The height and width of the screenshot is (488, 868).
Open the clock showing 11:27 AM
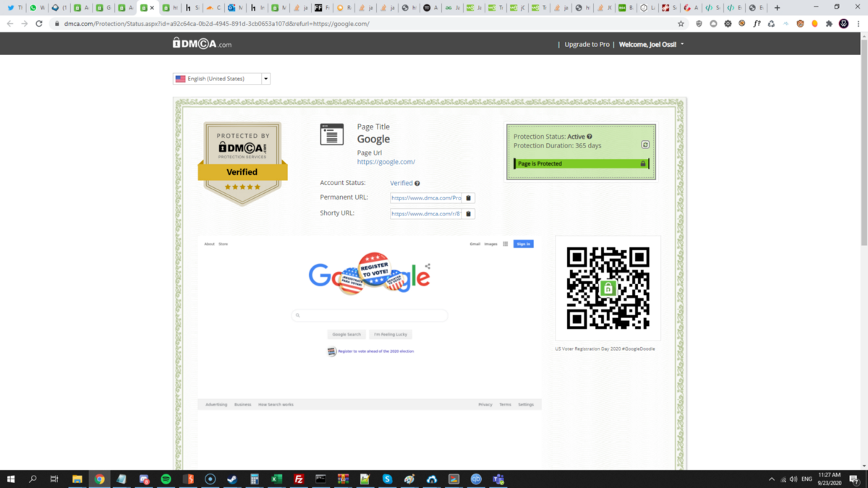[x=830, y=479]
